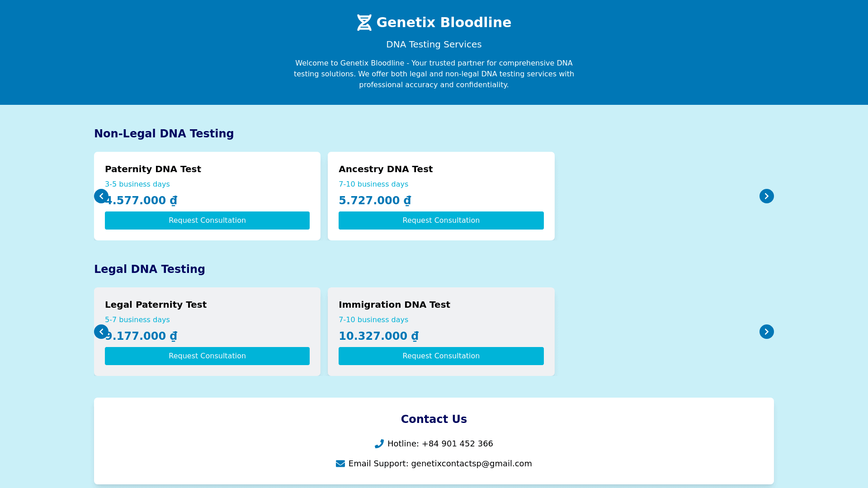Click the hotline number +84 901 452 366
Screen dimensions: 868x488
(457, 444)
